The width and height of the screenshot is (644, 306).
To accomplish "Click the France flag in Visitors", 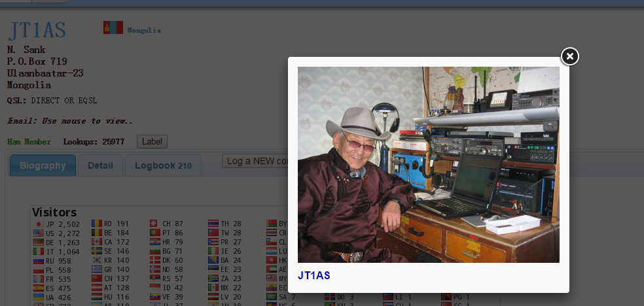I will click(x=38, y=279).
